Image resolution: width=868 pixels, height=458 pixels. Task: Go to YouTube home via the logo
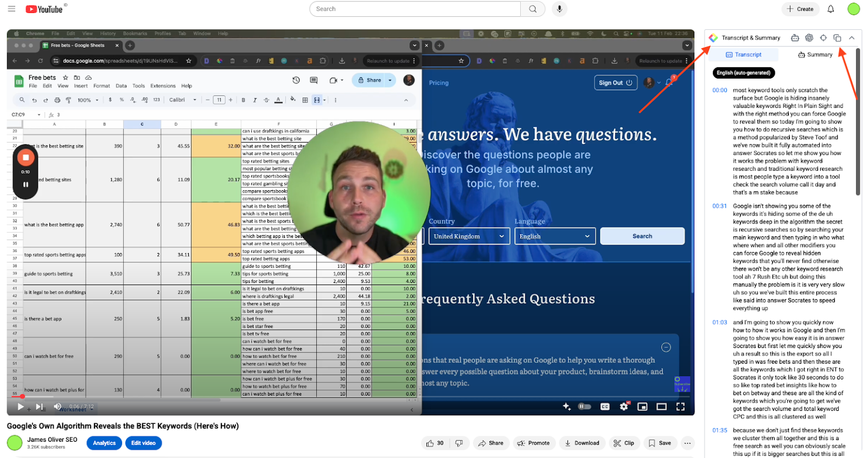tap(44, 9)
